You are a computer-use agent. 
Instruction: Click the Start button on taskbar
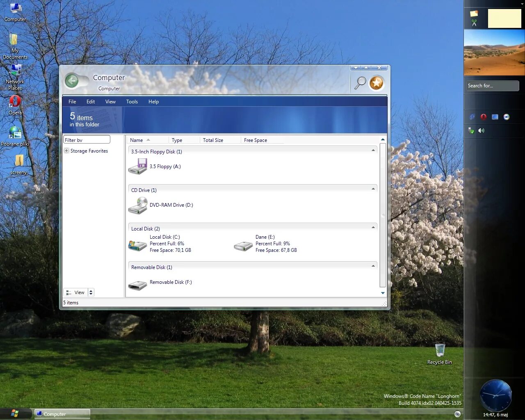point(15,414)
